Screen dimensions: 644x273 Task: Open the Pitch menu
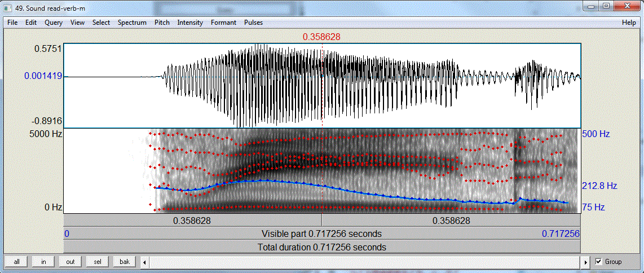coord(162,23)
